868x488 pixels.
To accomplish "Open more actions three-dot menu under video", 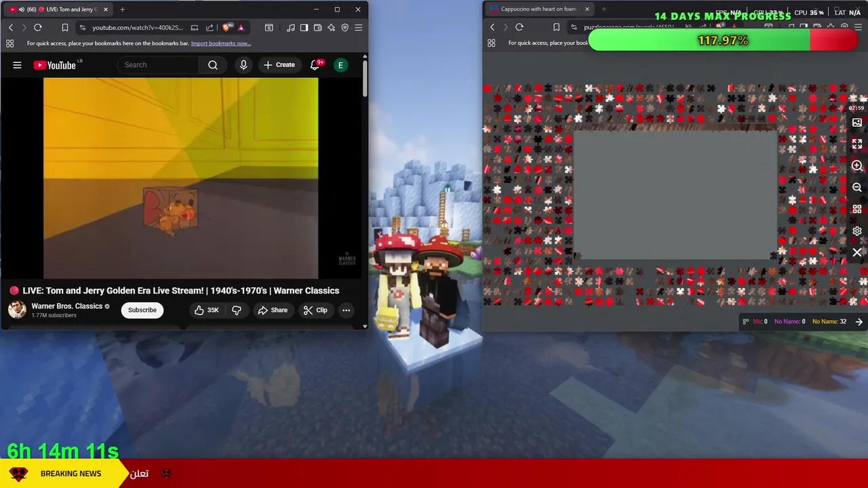I will tap(346, 310).
